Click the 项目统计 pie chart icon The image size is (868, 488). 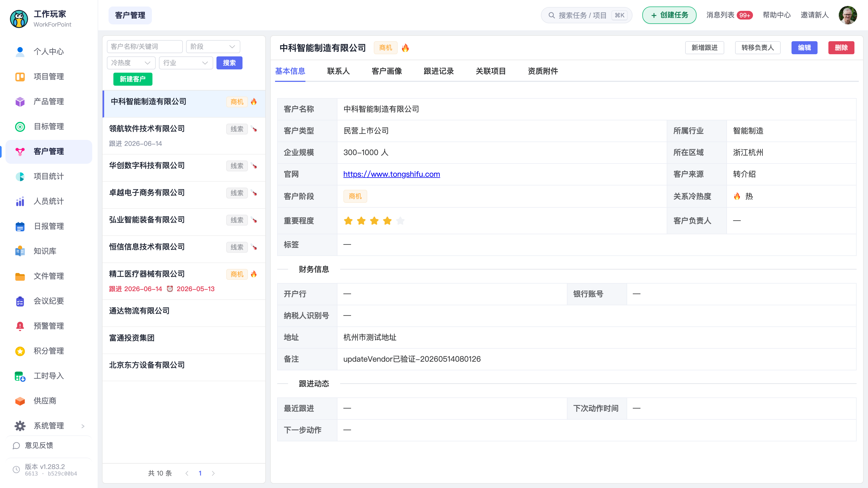[x=20, y=176]
